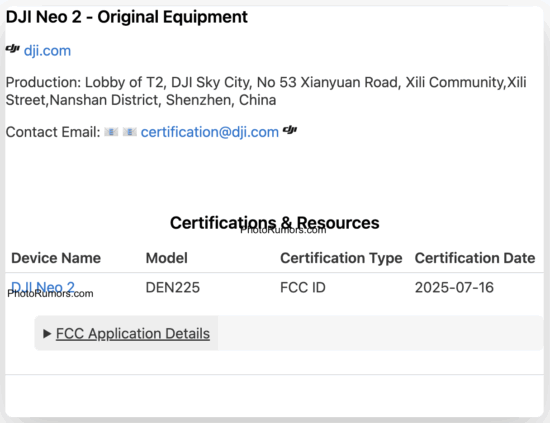Click the Contact Email label text
This screenshot has height=423, width=550.
53,132
